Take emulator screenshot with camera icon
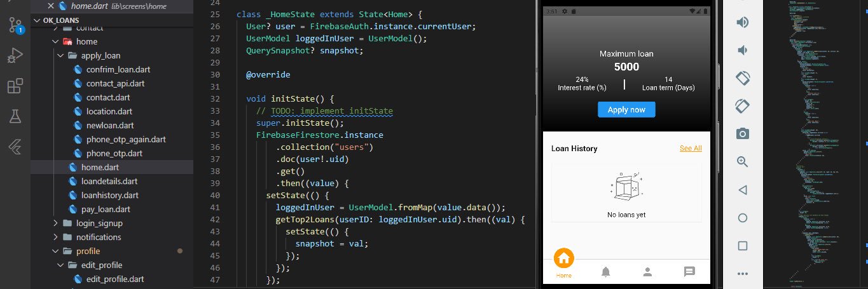Screen dimensions: 868x289 click(742, 133)
